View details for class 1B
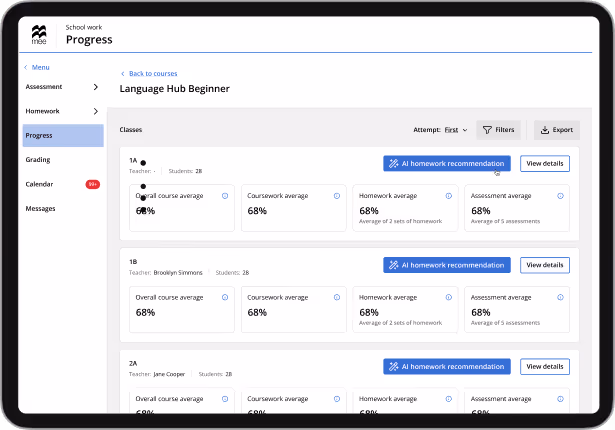This screenshot has width=615, height=430. click(545, 265)
